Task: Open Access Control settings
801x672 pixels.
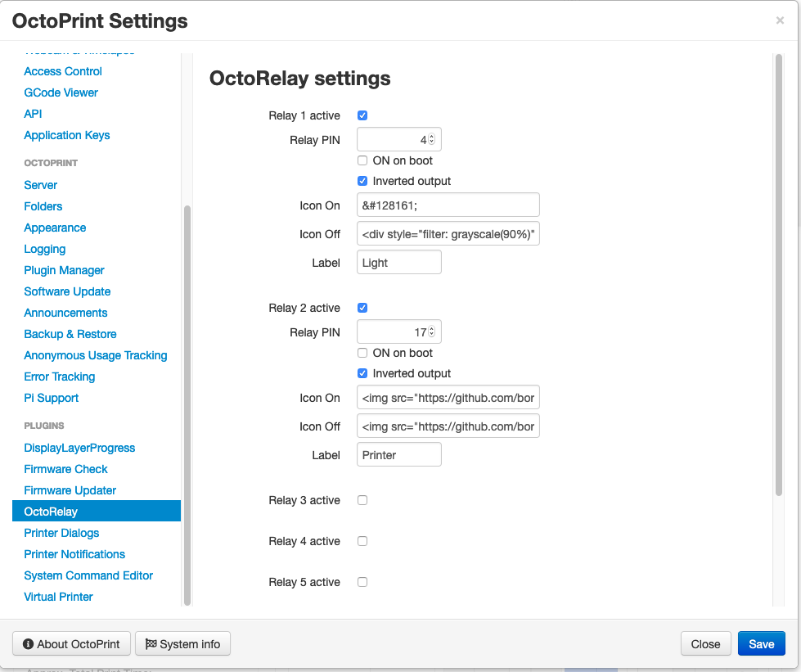Action: click(63, 71)
